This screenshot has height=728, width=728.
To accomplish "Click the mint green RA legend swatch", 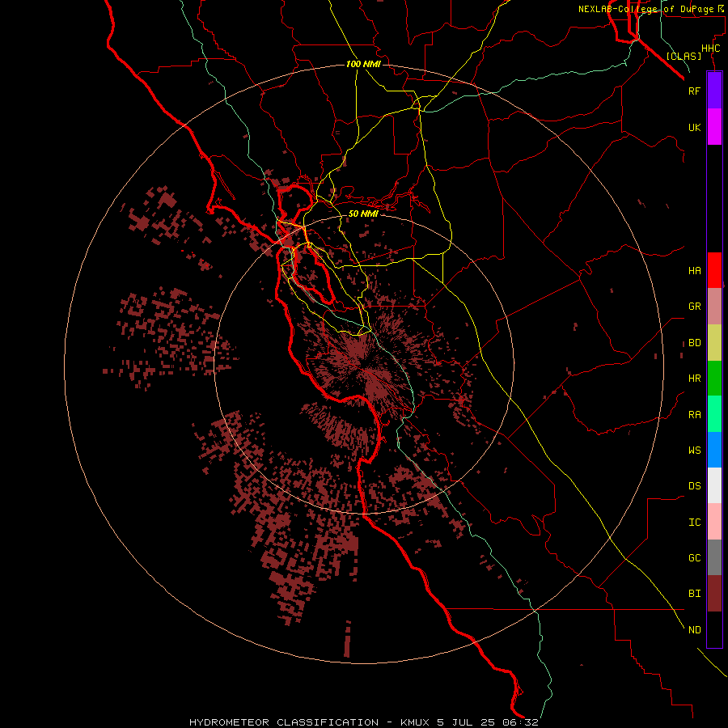I will [x=714, y=414].
